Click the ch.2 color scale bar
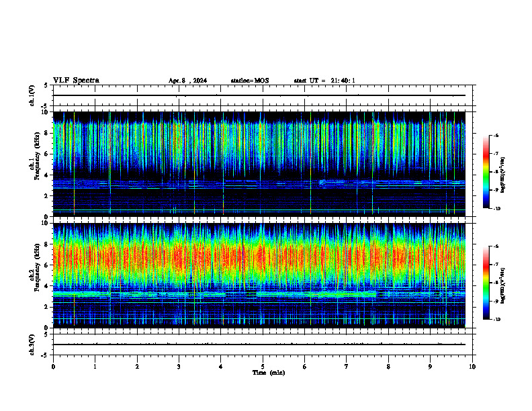 [486, 283]
